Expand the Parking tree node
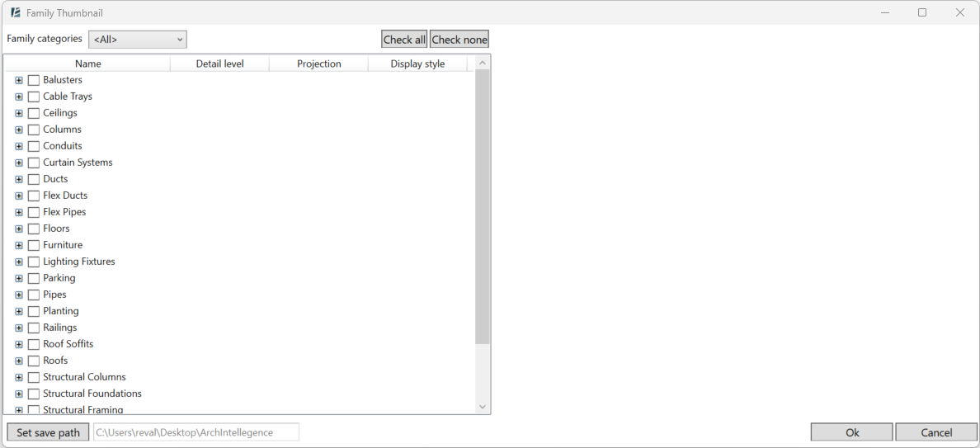980x448 pixels. click(19, 278)
